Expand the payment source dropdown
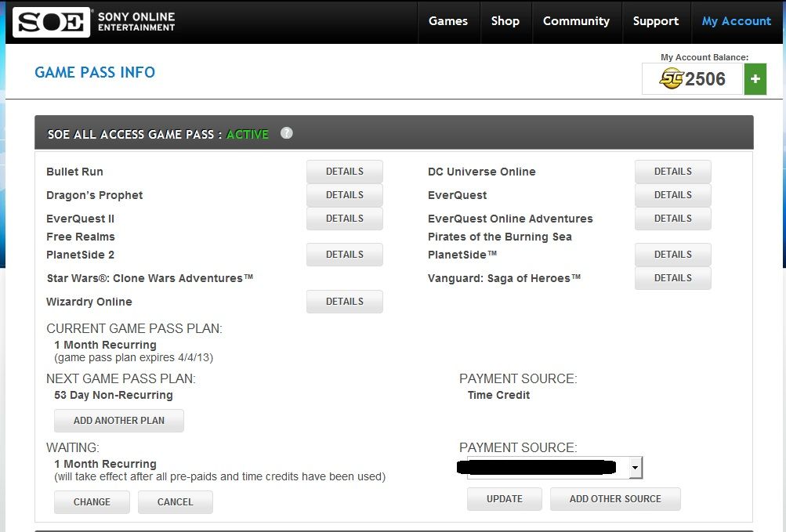The width and height of the screenshot is (786, 532). [x=635, y=467]
